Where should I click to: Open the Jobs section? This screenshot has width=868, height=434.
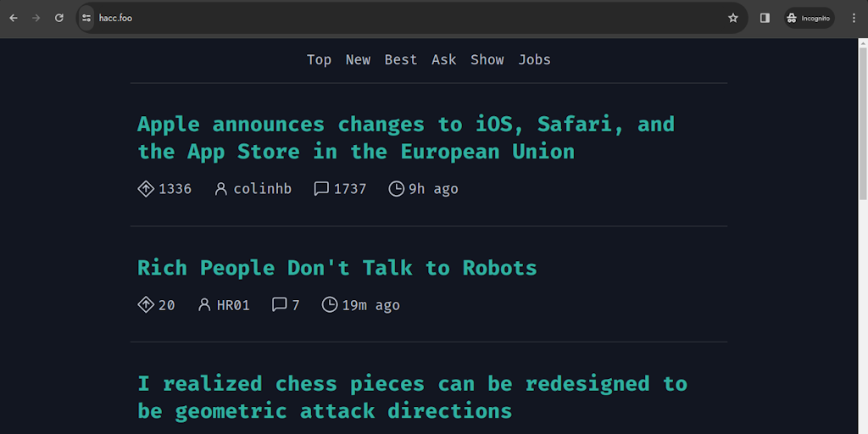tap(534, 60)
